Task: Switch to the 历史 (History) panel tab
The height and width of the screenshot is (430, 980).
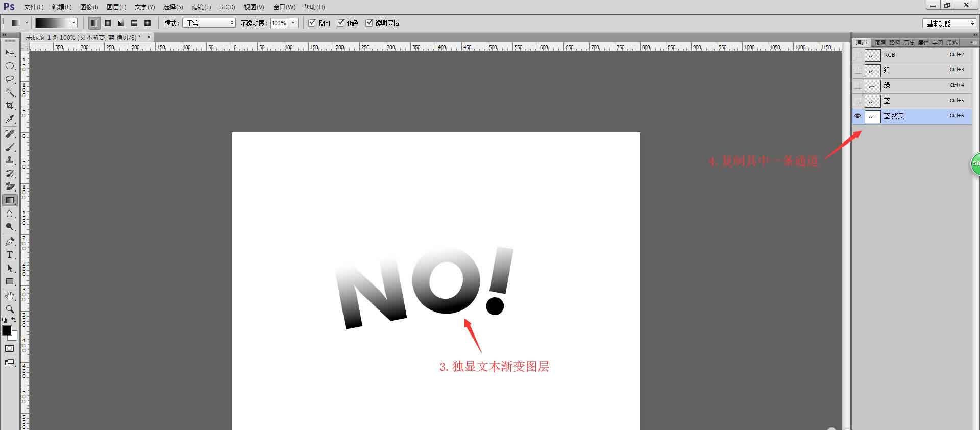Action: [909, 43]
